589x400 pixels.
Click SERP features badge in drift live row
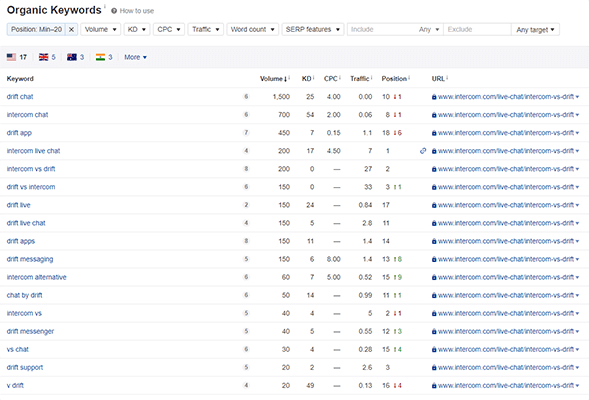click(x=246, y=205)
